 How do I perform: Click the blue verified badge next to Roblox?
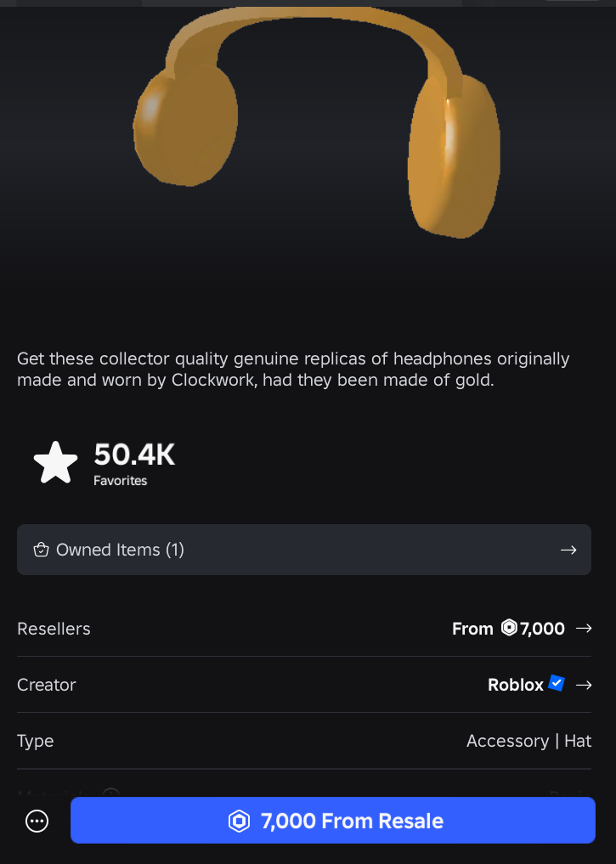[557, 683]
